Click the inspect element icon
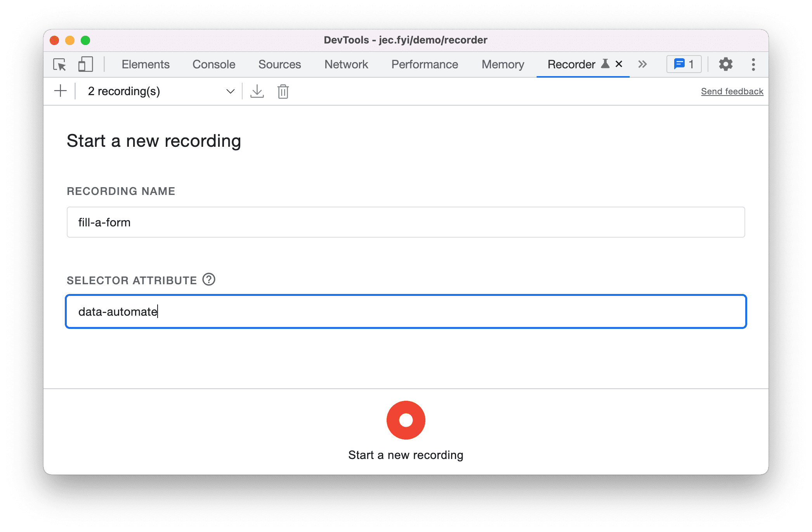This screenshot has height=532, width=812. tap(61, 65)
